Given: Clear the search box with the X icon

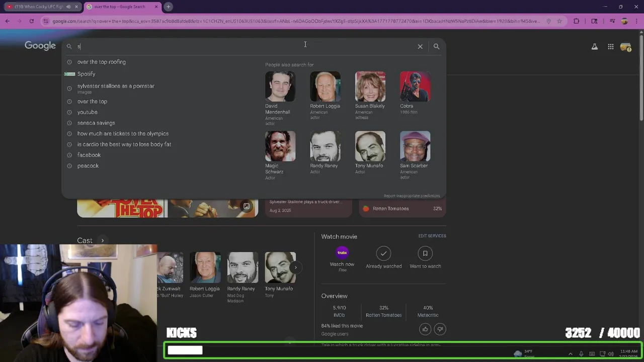Looking at the screenshot, I should pyautogui.click(x=420, y=46).
